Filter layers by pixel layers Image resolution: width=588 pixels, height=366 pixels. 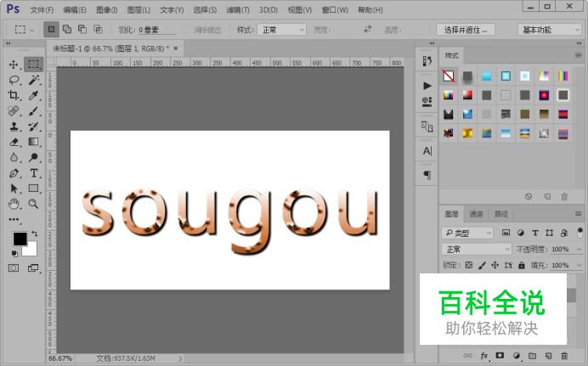[506, 233]
